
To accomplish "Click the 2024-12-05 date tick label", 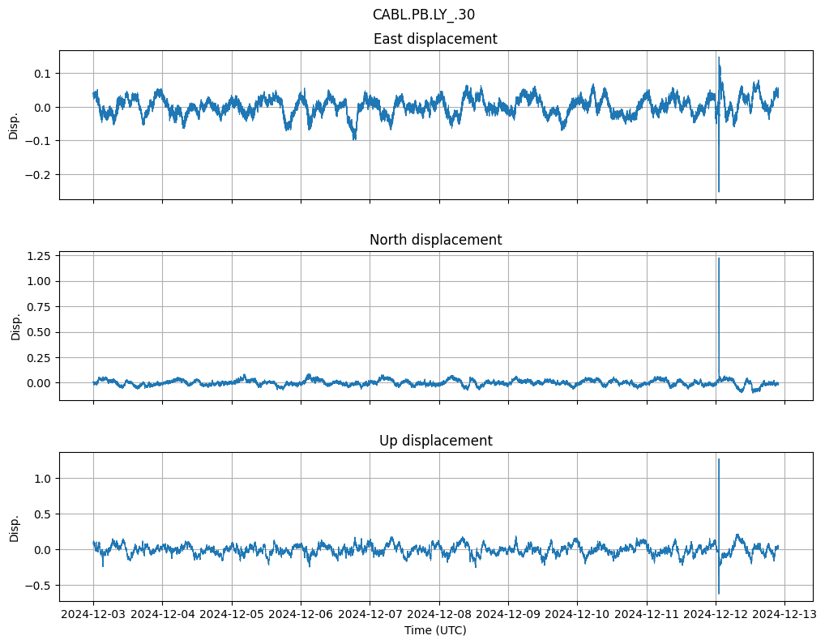I will coord(232,615).
